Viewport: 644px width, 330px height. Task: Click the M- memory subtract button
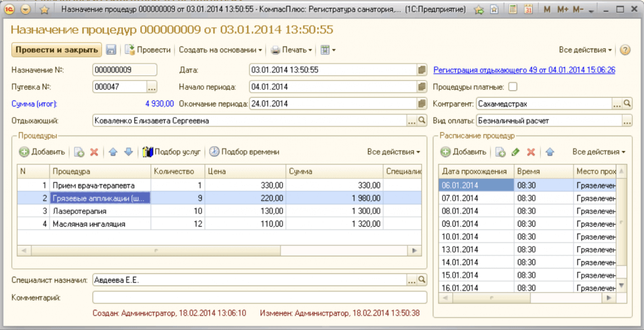(x=578, y=9)
